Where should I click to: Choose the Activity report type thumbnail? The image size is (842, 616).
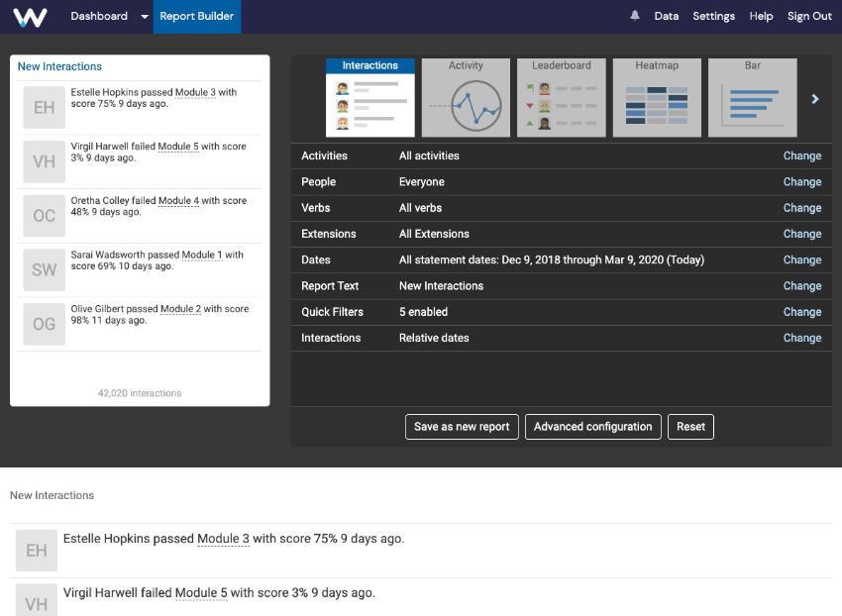466,97
